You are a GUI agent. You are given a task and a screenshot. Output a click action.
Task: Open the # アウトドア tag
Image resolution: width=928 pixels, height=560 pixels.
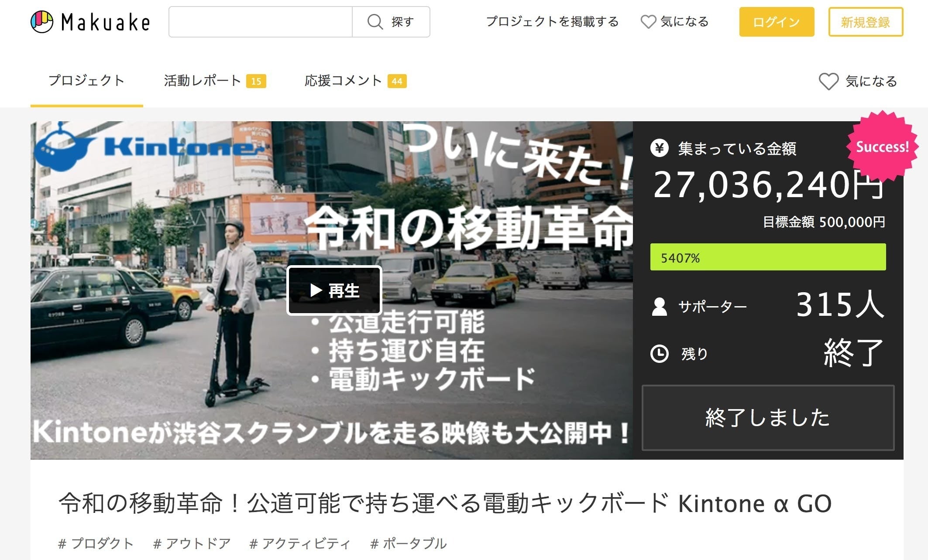click(x=192, y=543)
